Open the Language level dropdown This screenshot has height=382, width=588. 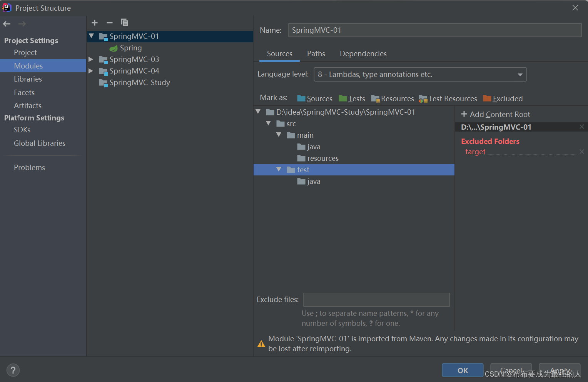(x=420, y=74)
